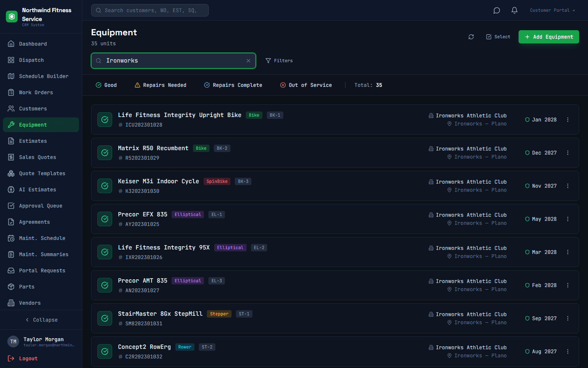Collapse the sidebar
The height and width of the screenshot is (368, 588).
coord(41,320)
